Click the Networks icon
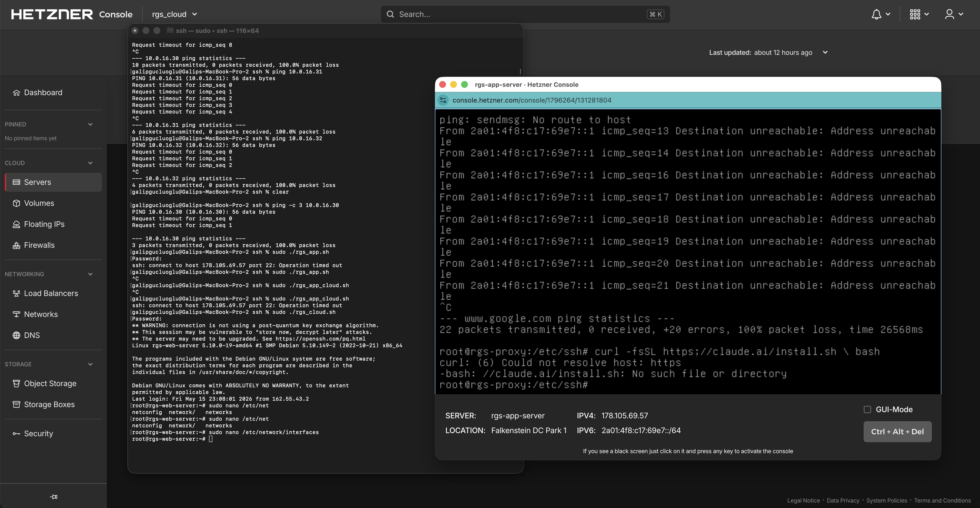The image size is (980, 508). (x=16, y=314)
